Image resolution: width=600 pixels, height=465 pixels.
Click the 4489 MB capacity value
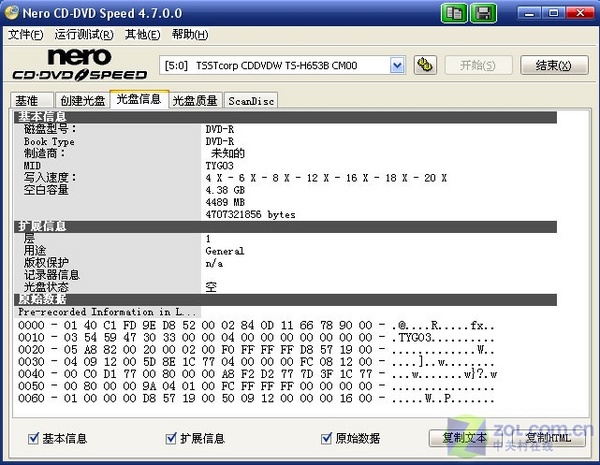[x=225, y=202]
